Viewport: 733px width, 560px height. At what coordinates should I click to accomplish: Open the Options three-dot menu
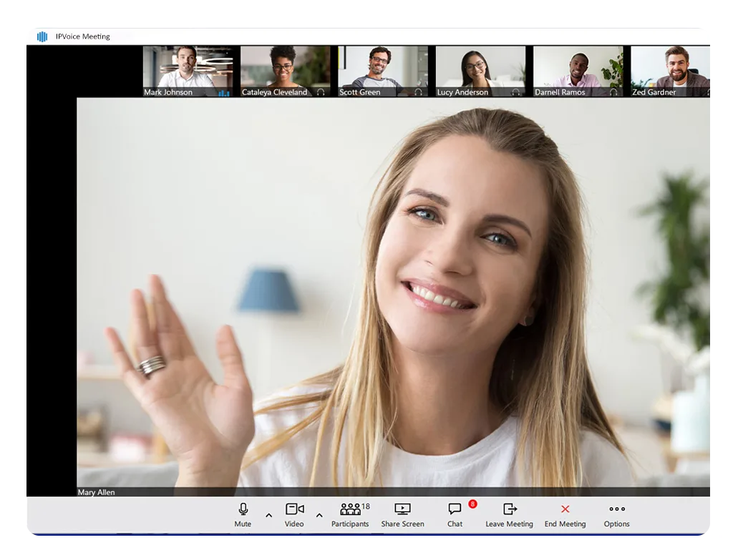(x=616, y=514)
